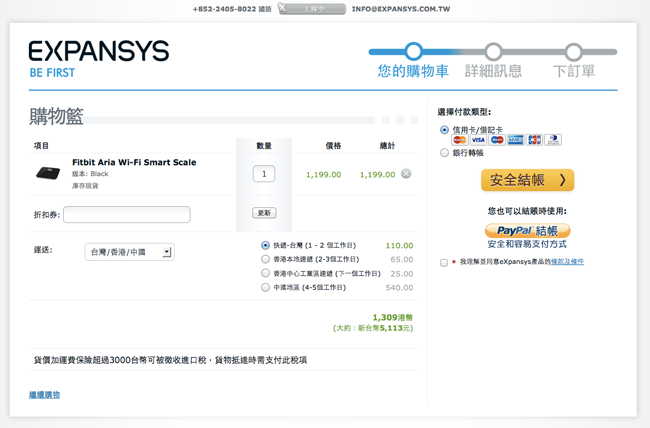Click the Diners Club card icon

pos(552,140)
